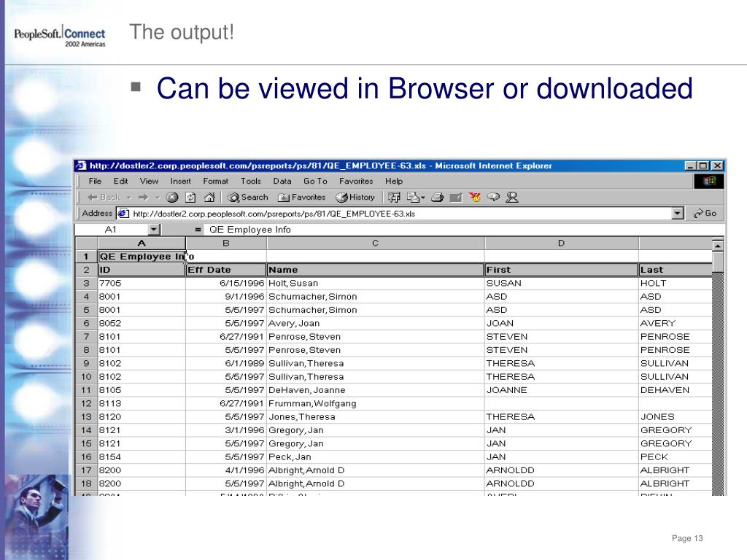747x560 pixels.
Task: Open the Back button history dropdown arrow
Action: [x=128, y=197]
